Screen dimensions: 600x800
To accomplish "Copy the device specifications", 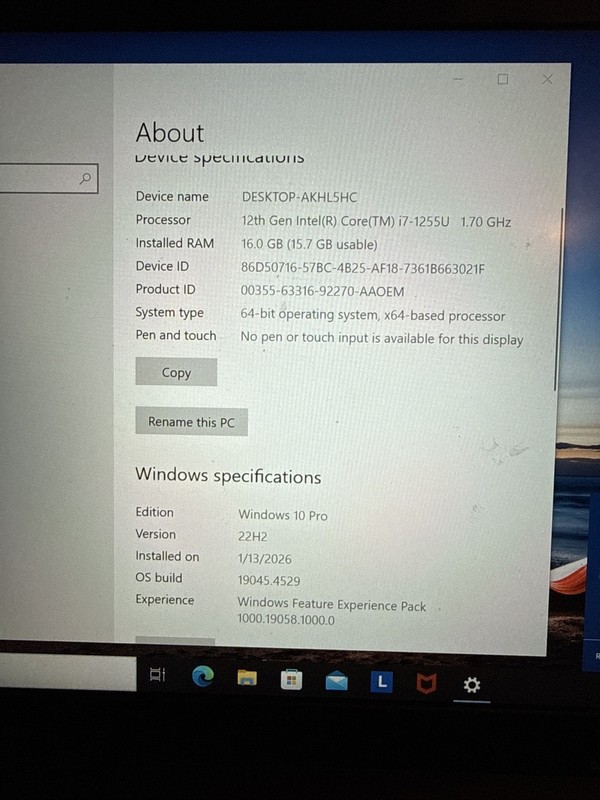I will click(176, 372).
